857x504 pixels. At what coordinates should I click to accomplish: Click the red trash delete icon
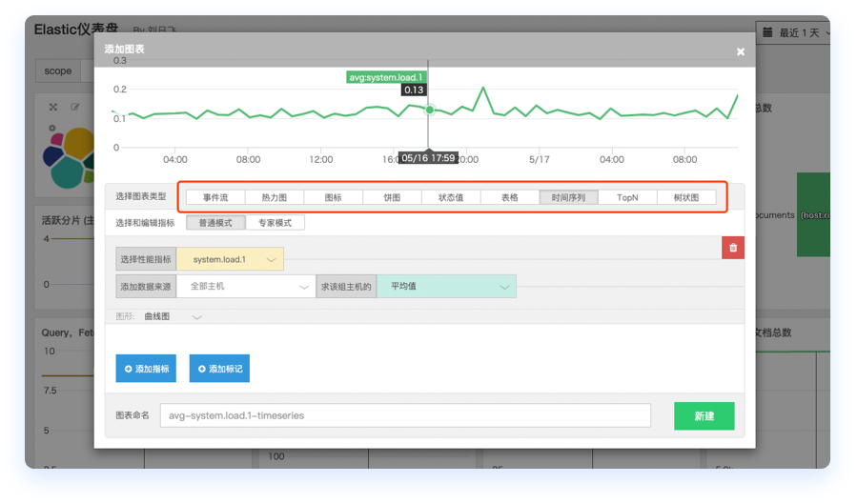(732, 248)
